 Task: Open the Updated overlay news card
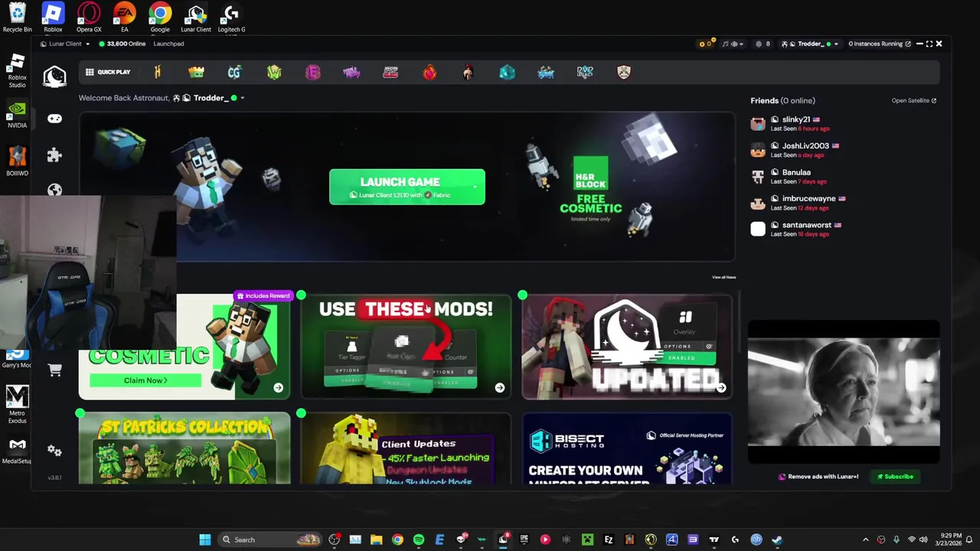point(627,347)
